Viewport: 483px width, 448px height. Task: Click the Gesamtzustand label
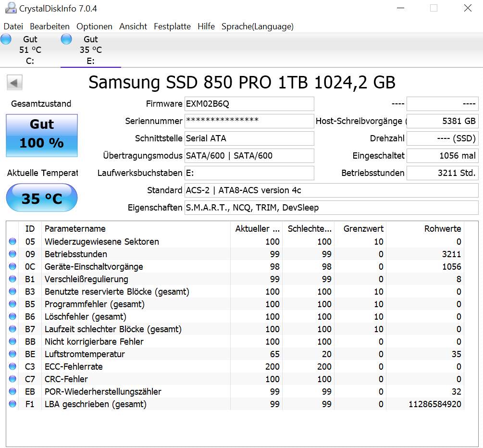tap(41, 103)
